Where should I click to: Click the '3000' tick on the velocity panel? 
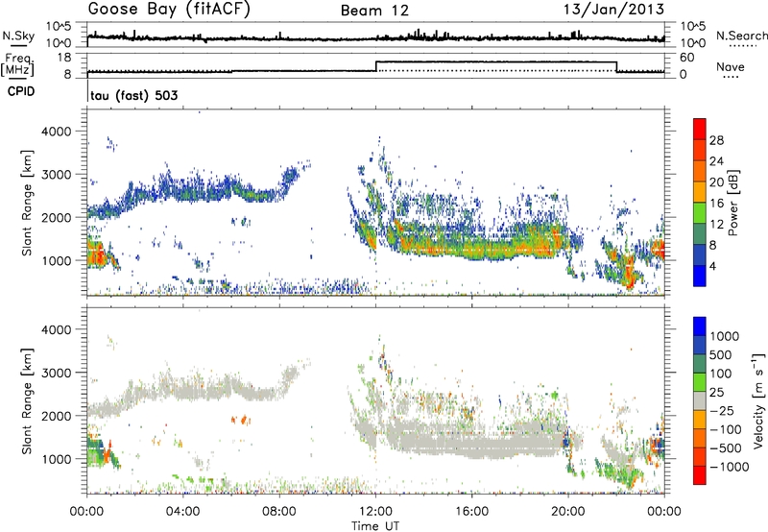point(57,373)
